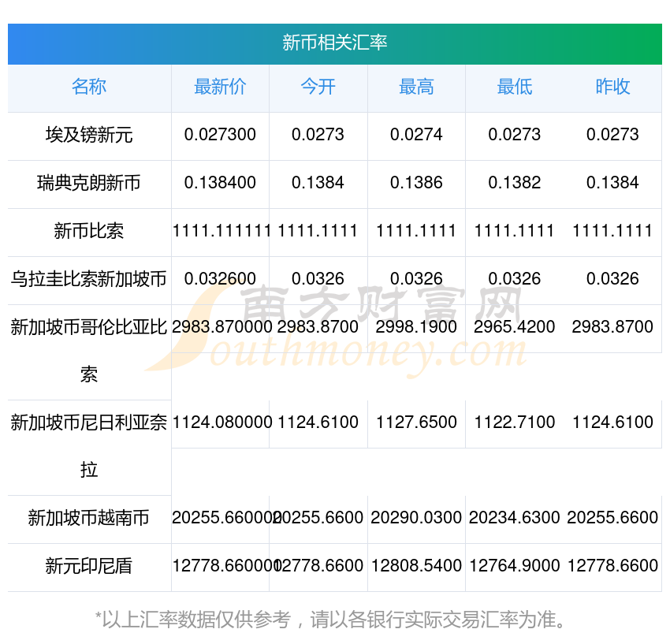Image resolution: width=670 pixels, height=644 pixels.
Task: Select the 昨收 column header
Action: 612,87
